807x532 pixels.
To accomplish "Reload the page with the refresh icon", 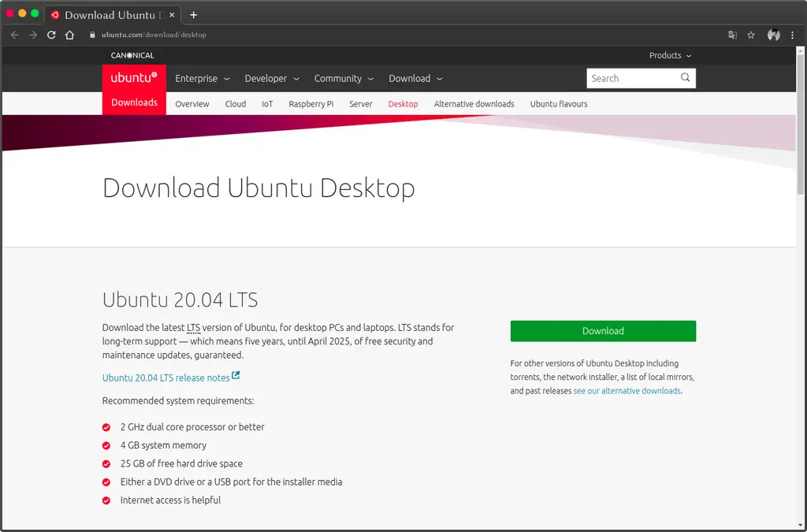I will (51, 35).
